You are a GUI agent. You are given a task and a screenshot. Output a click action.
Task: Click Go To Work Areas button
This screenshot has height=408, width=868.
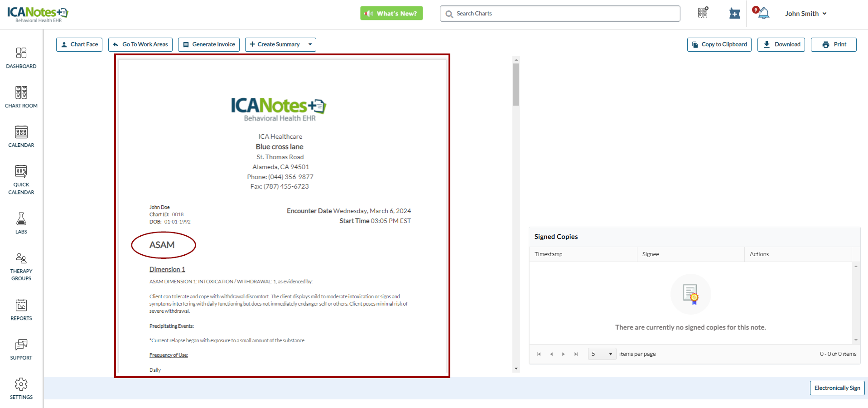pyautogui.click(x=140, y=44)
